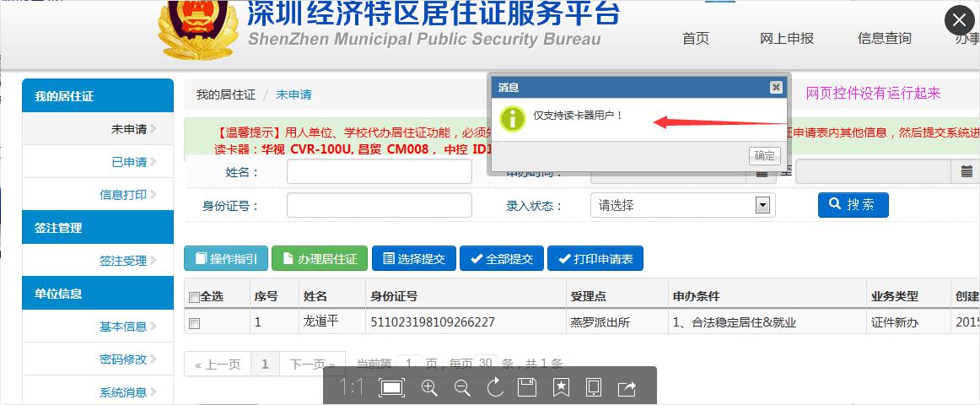Go to the 信息查询 menu item
The image size is (980, 405).
tap(884, 38)
